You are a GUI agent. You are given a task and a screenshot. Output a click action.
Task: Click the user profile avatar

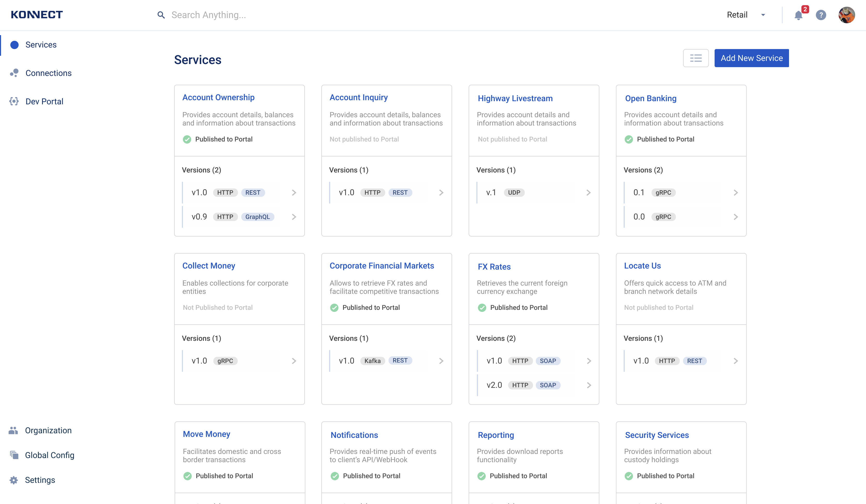[846, 15]
